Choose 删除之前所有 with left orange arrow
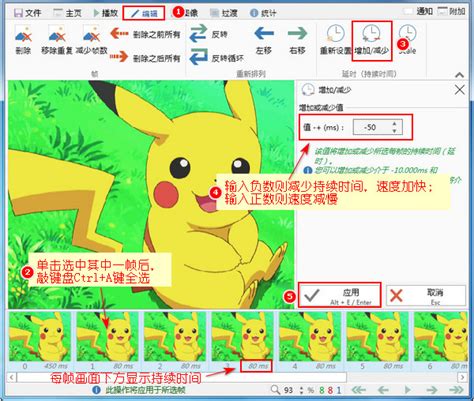 tap(145, 34)
